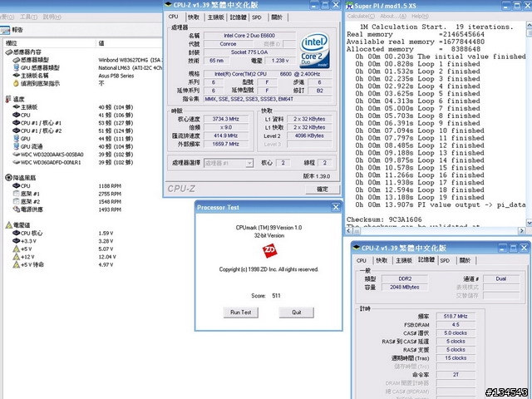The image size is (532, 399).
Task: Click the CPU #1 core #2 temperature icon
Action: pyautogui.click(x=17, y=131)
